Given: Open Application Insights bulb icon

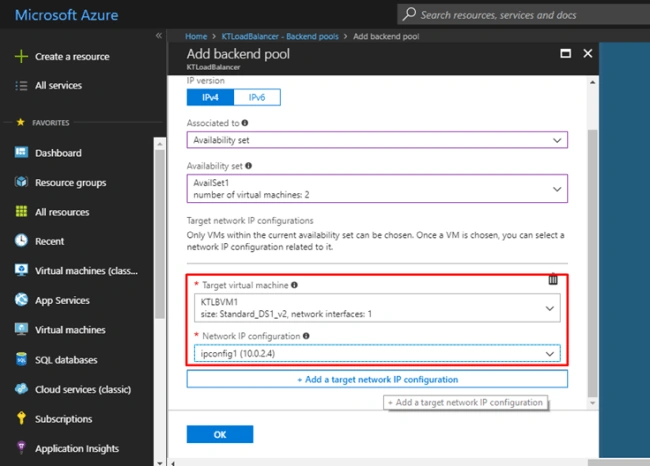Looking at the screenshot, I should coord(21,448).
